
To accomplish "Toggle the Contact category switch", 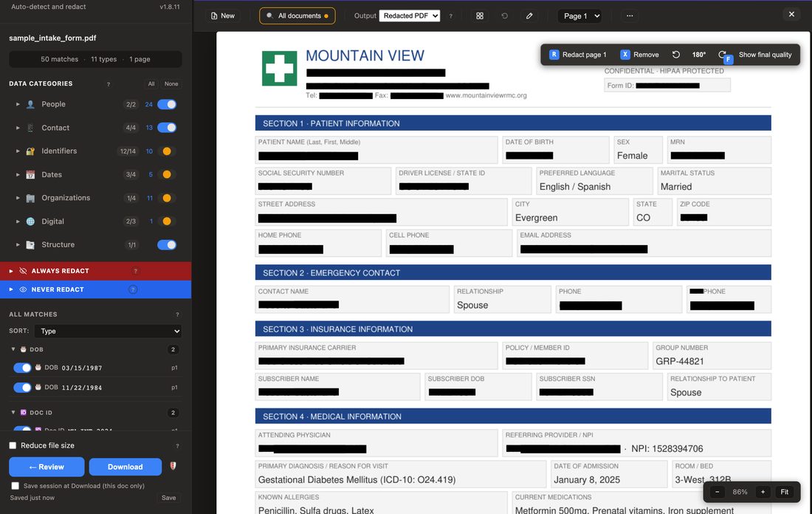I will 167,128.
